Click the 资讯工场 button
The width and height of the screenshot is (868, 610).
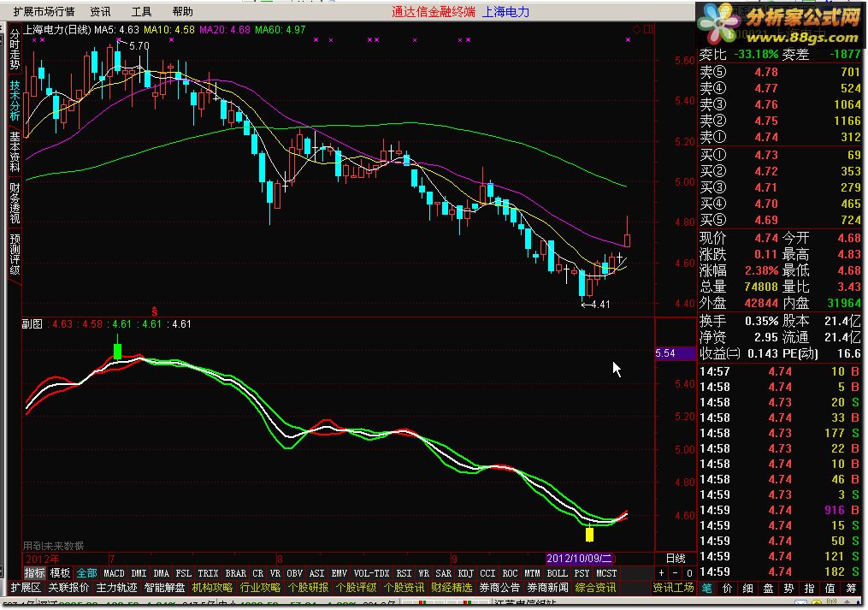[x=673, y=588]
